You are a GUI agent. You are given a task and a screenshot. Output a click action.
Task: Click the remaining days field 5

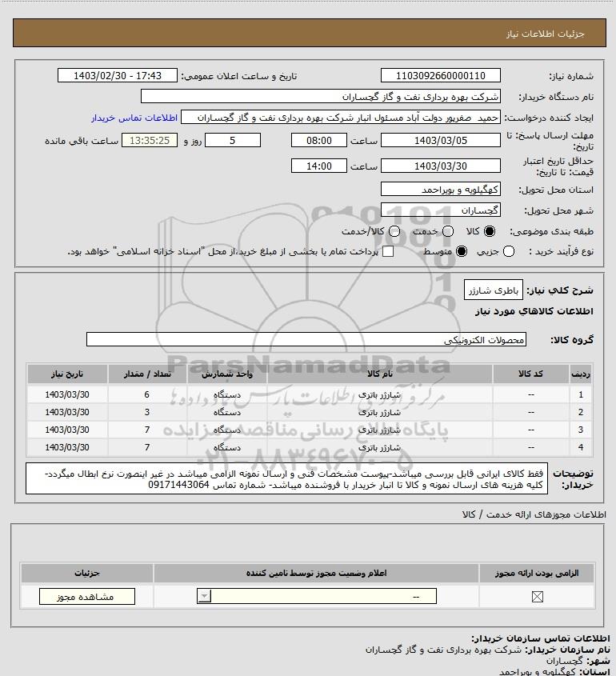(x=232, y=140)
